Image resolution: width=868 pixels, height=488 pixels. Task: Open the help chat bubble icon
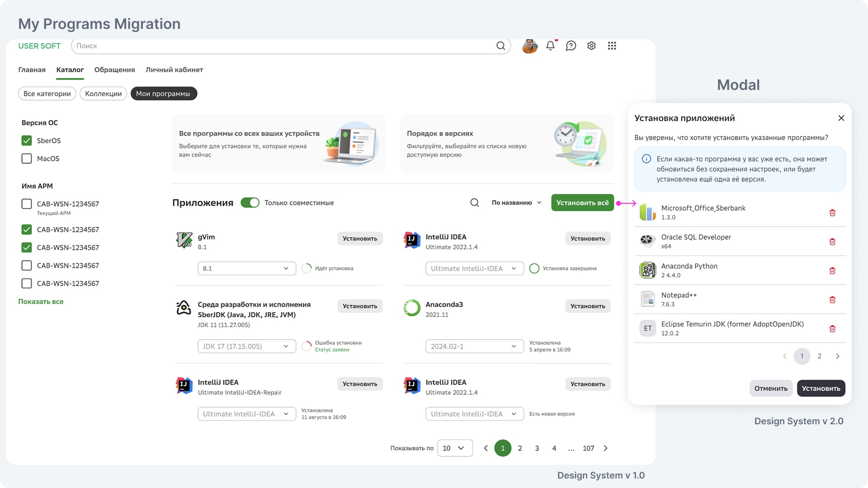pos(571,46)
